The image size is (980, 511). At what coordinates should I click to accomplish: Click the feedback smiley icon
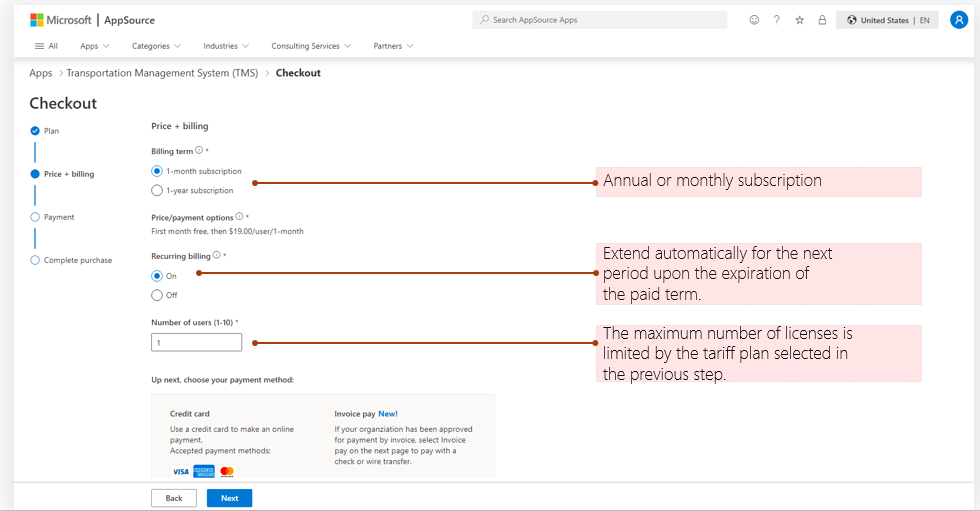[x=754, y=20]
